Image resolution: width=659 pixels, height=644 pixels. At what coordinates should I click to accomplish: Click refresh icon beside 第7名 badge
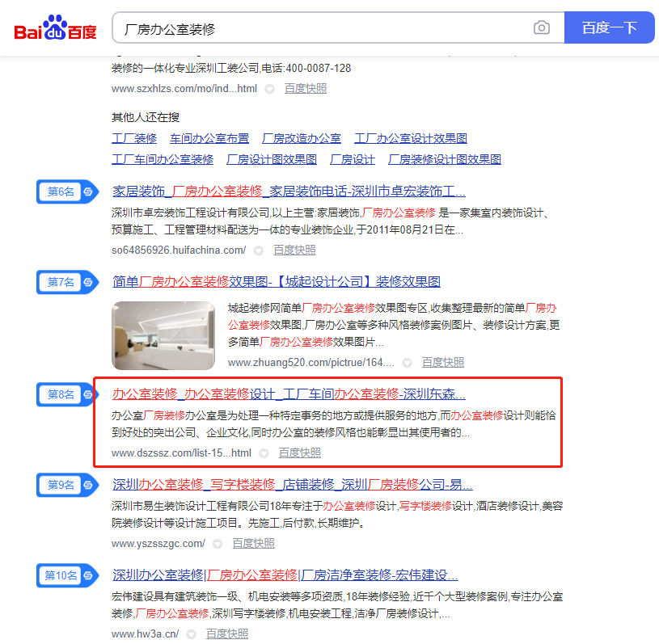coord(88,282)
